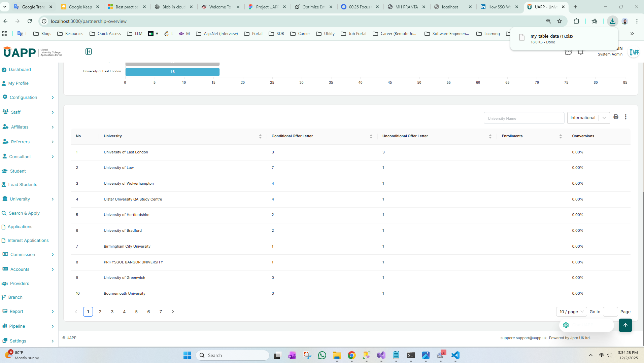Collapse the sidebar with the toggle icon
644x363 pixels.
tap(89, 51)
